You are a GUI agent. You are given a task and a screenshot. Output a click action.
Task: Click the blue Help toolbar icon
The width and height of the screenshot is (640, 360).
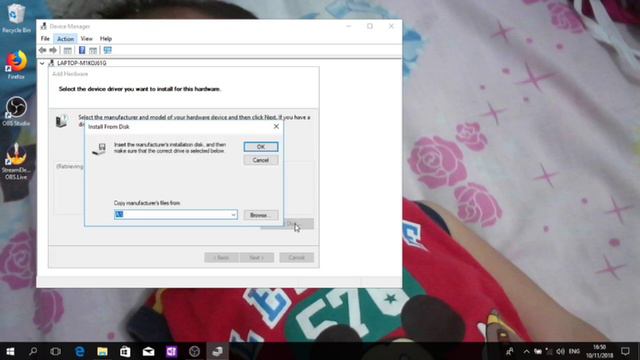click(82, 50)
